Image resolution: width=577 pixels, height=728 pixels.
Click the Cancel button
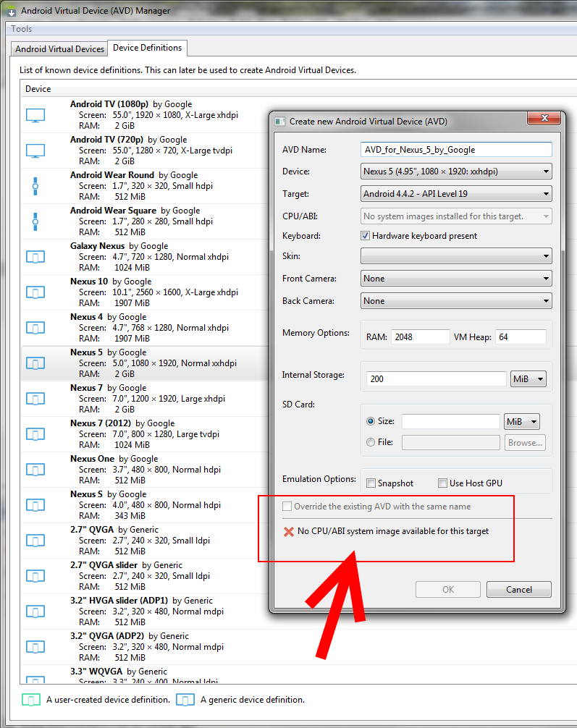519,590
